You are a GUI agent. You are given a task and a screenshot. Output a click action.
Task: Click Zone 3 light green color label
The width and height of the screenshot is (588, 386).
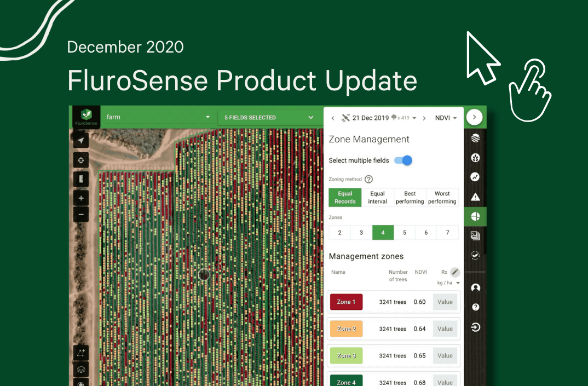(346, 356)
